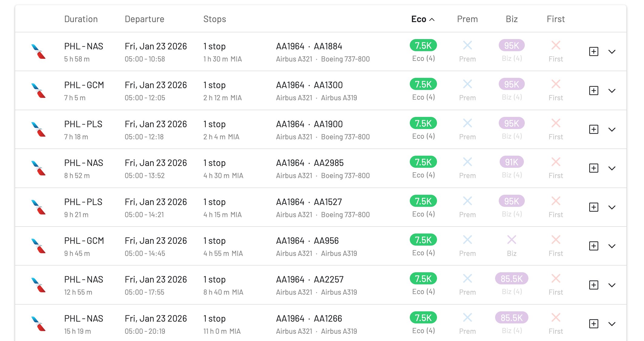The image size is (644, 341).
Task: Click the 85.5K Biz badge on the 15h 19m itinerary
Action: 511,317
